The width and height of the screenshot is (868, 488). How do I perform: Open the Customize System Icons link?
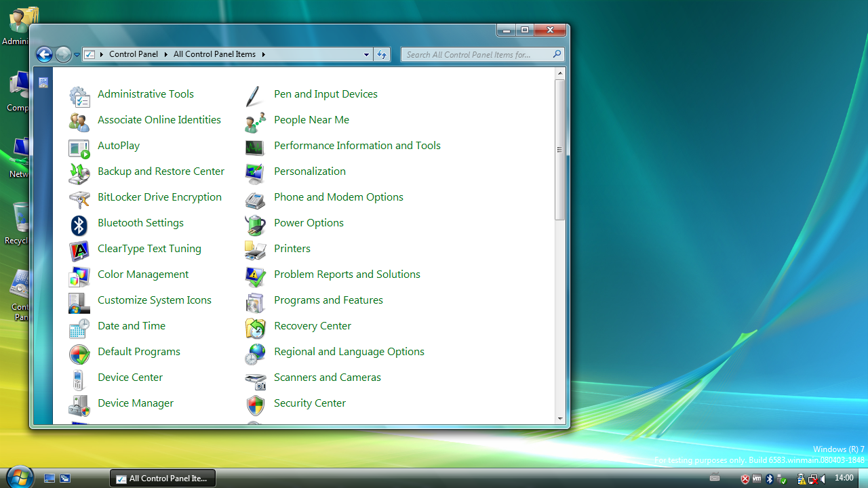coord(155,300)
